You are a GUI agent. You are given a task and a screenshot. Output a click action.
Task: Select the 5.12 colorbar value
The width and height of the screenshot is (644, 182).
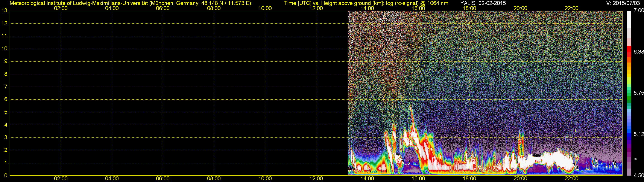coord(638,134)
